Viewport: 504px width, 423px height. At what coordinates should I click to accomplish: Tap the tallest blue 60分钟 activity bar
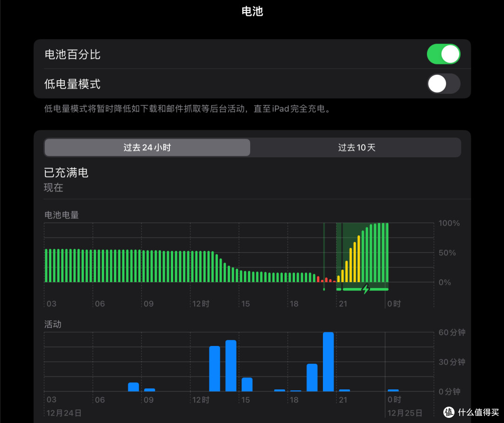[328, 361]
